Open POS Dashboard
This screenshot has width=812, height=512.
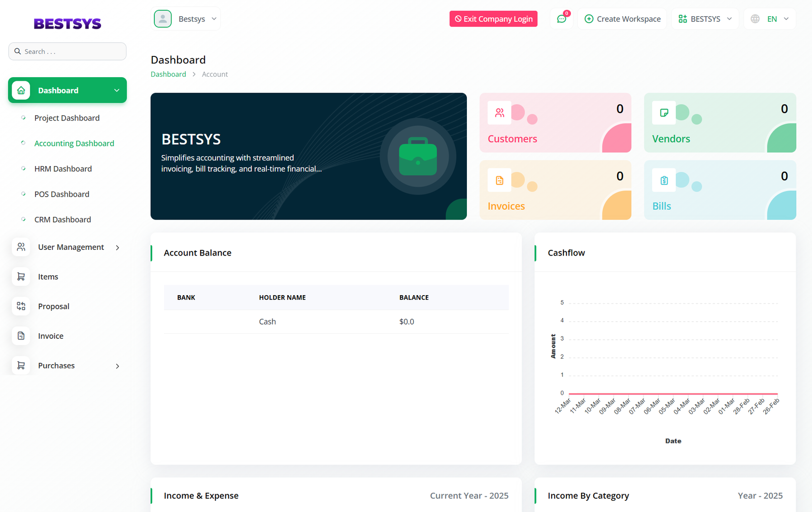click(62, 194)
